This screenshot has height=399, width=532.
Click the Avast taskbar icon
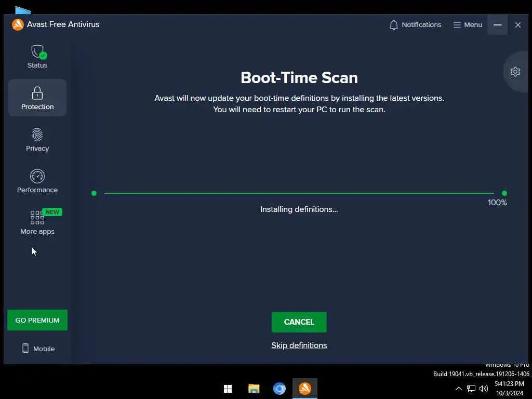304,389
